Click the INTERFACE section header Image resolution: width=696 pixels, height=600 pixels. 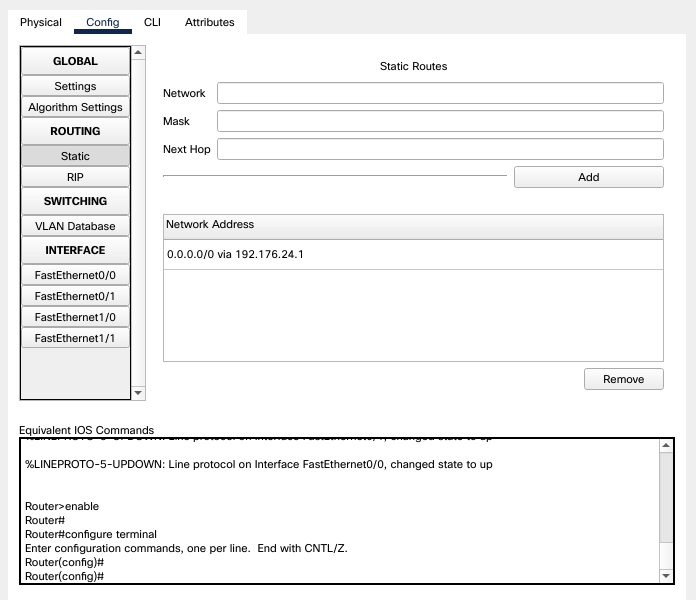[x=75, y=250]
